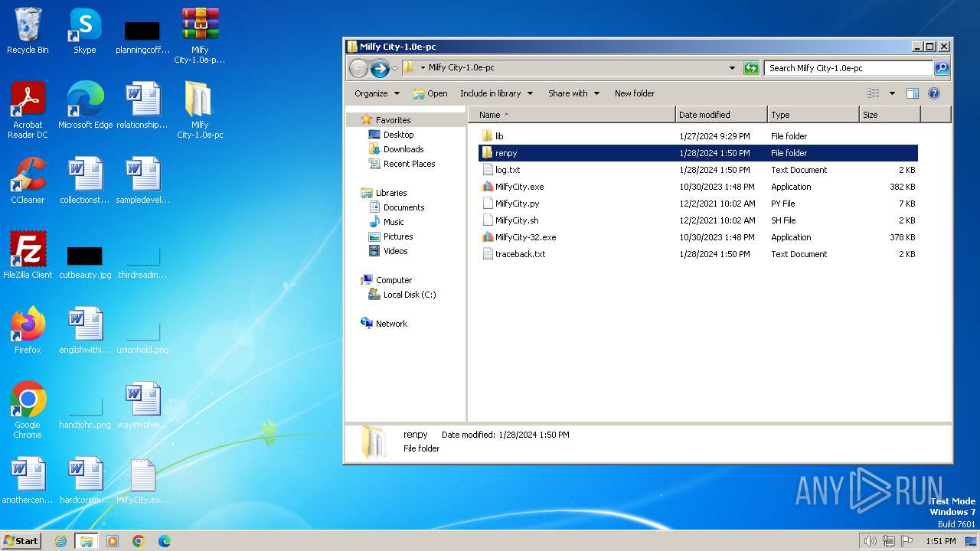
Task: Click the Explorer Forward navigation button
Action: 380,68
